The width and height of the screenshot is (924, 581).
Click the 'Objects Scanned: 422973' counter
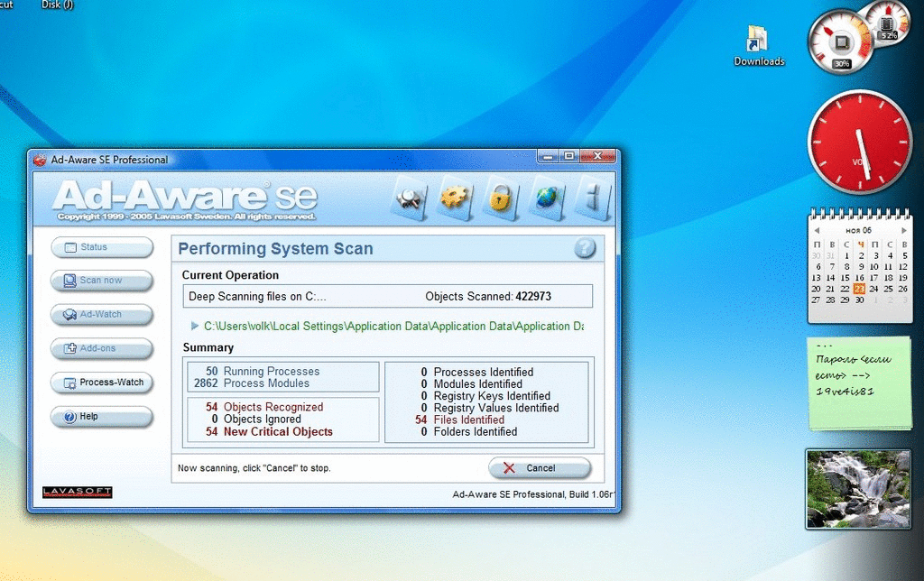pos(488,297)
